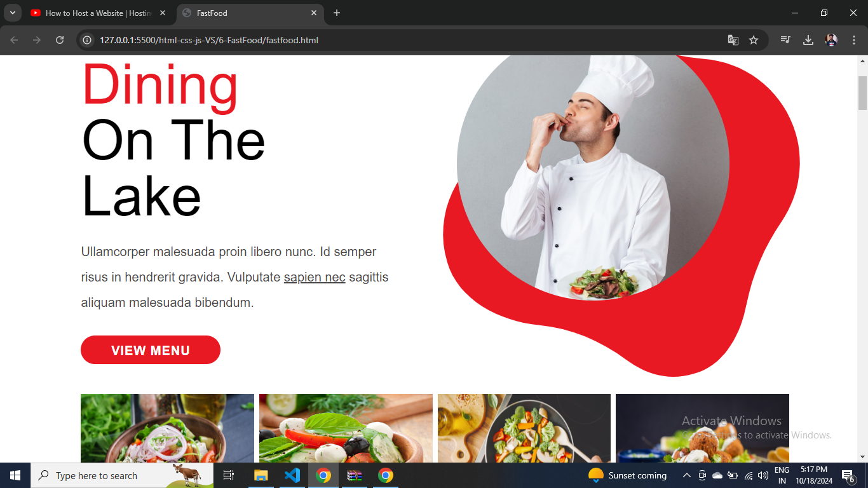This screenshot has width=868, height=488.
Task: Check the battery status icon
Action: click(733, 475)
